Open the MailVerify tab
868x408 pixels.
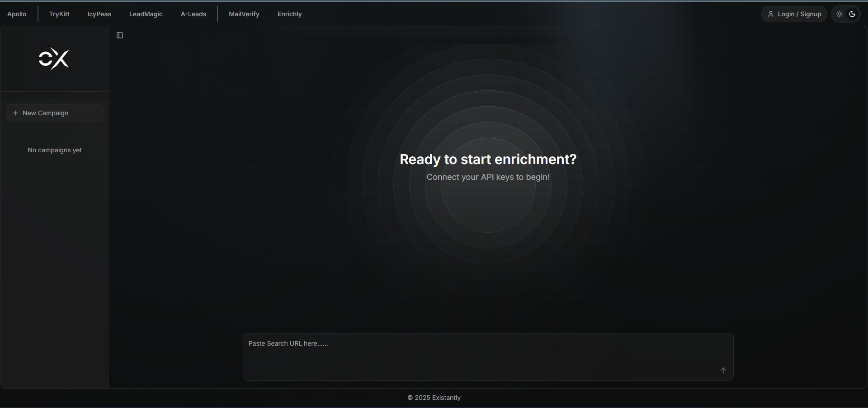[x=244, y=14]
